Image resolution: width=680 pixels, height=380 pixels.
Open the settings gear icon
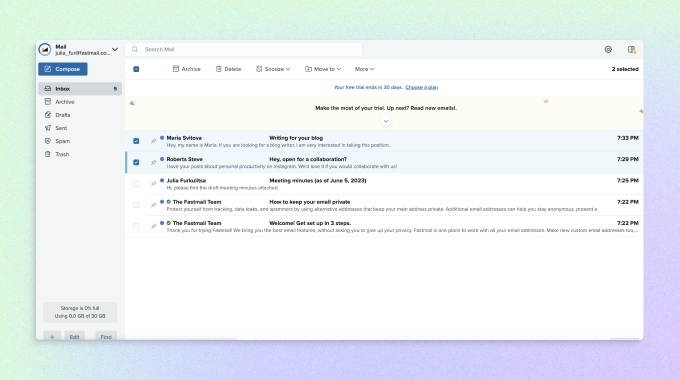[608, 49]
